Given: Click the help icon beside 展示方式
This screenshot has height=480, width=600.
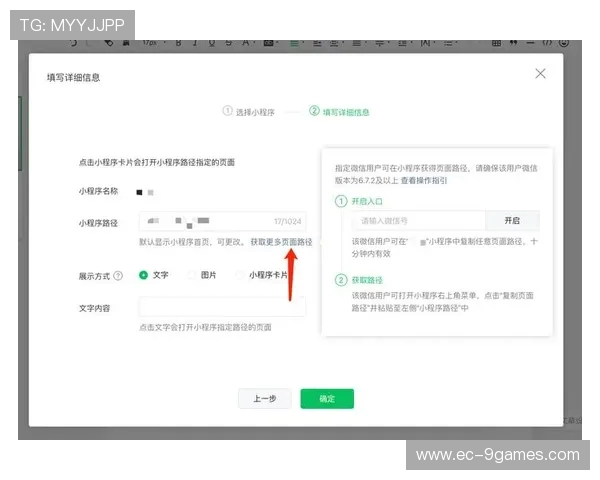Looking at the screenshot, I should coord(118,276).
